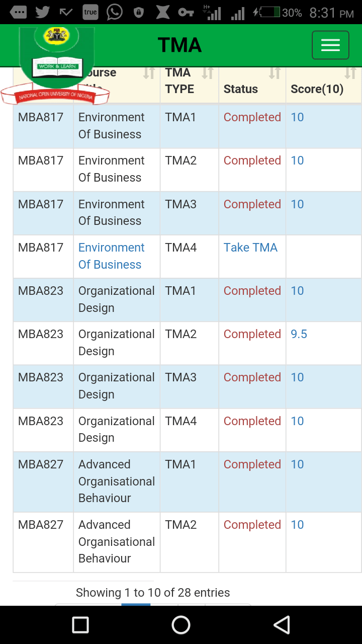Click the Showing 1 to 10 of 28 entries text
The height and width of the screenshot is (644, 362).
pyautogui.click(x=152, y=593)
